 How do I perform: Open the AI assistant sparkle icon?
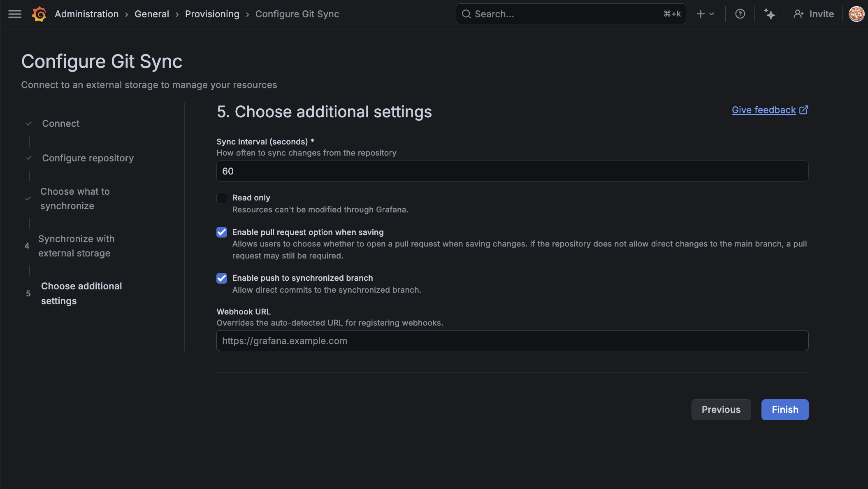tap(769, 14)
